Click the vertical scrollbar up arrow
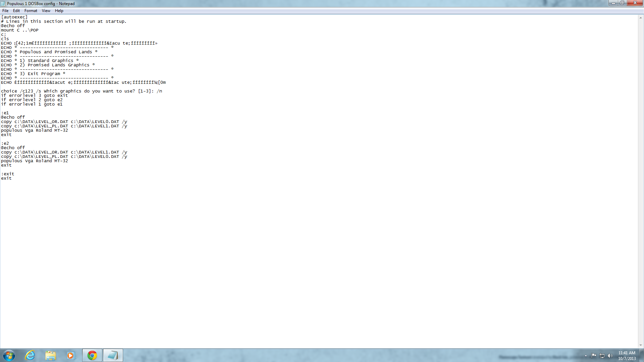This screenshot has width=644, height=362. (x=641, y=18)
